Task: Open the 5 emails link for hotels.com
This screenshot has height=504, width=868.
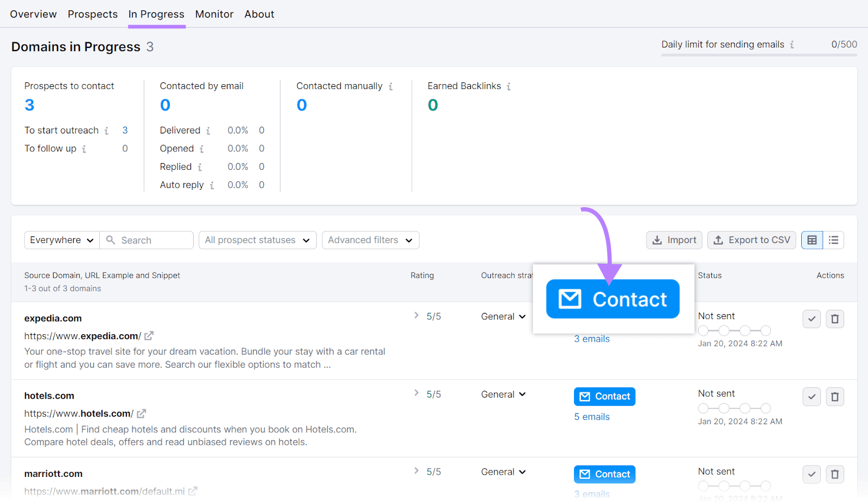Action: pyautogui.click(x=591, y=416)
